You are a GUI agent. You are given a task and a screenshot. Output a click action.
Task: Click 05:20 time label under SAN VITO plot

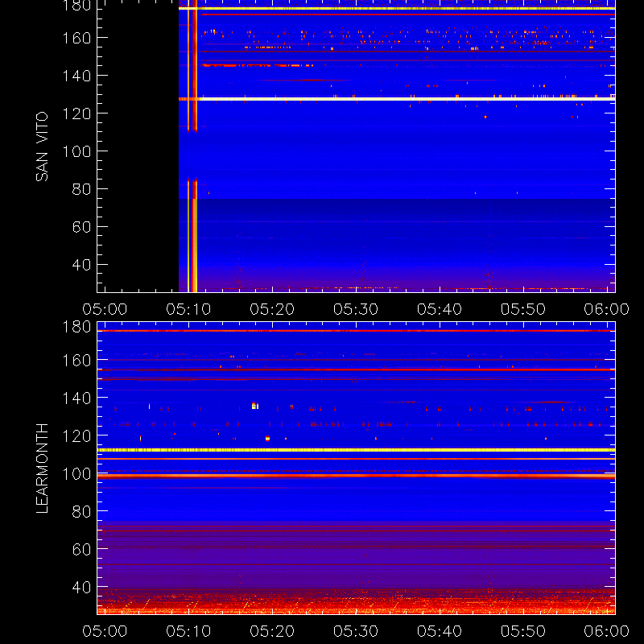[x=272, y=309]
